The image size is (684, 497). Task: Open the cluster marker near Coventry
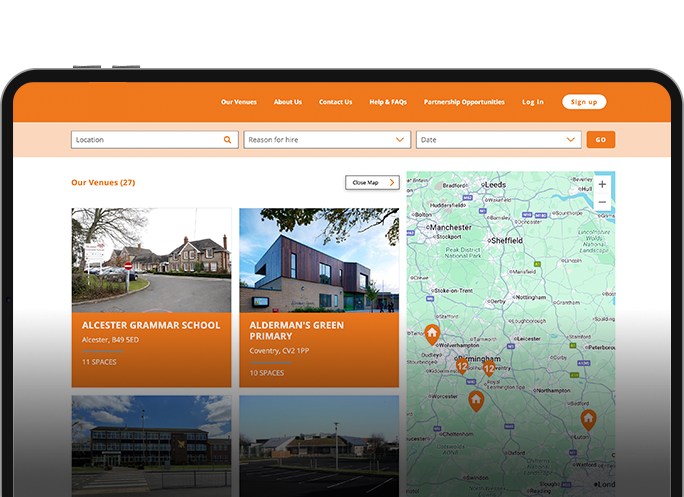tap(489, 368)
